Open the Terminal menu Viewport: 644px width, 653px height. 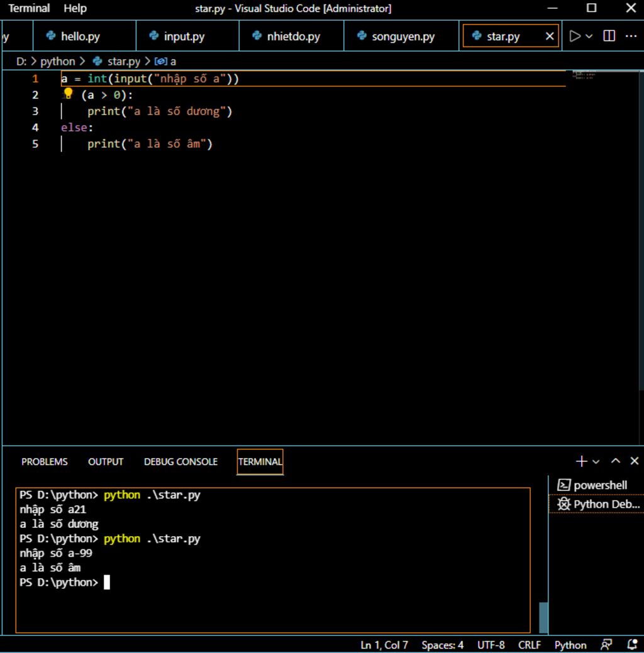(x=29, y=8)
